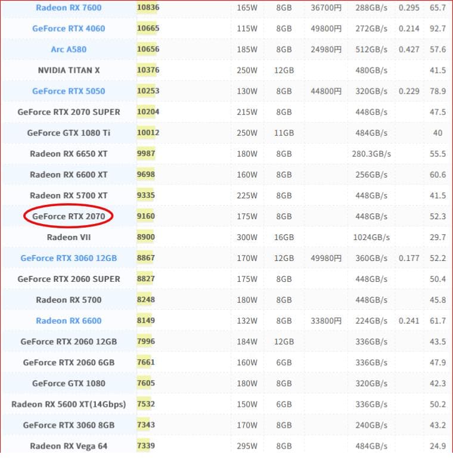Click the score 7339
This screenshot has width=453, height=476.
pos(146,446)
